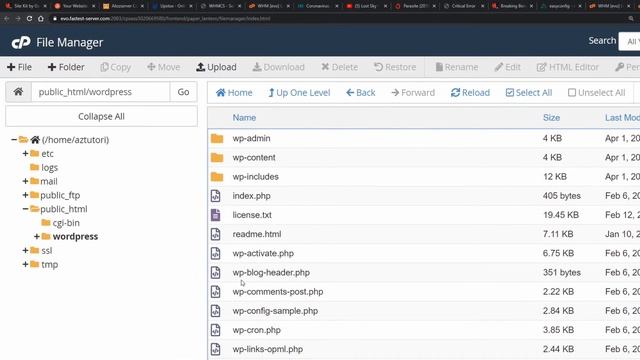
Task: Click Select All checkbox button
Action: (529, 93)
